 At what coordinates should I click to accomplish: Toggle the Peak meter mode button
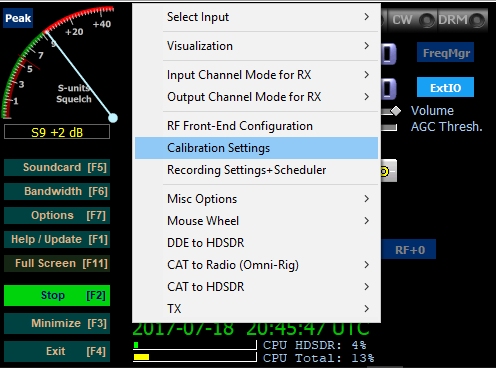[x=18, y=18]
